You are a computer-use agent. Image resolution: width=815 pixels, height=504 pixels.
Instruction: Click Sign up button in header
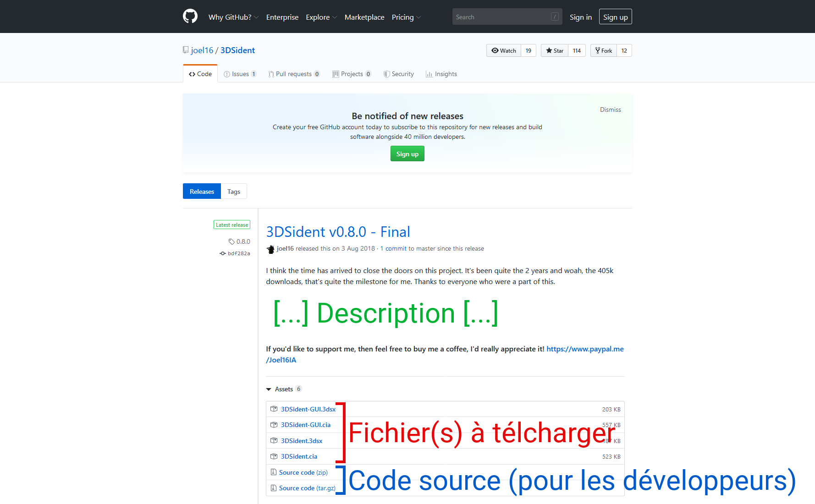[615, 17]
